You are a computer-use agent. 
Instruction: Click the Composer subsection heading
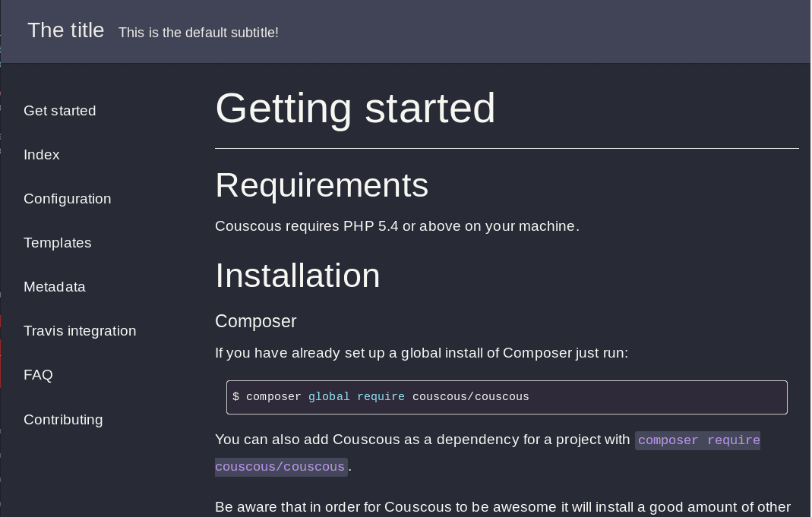click(x=255, y=321)
